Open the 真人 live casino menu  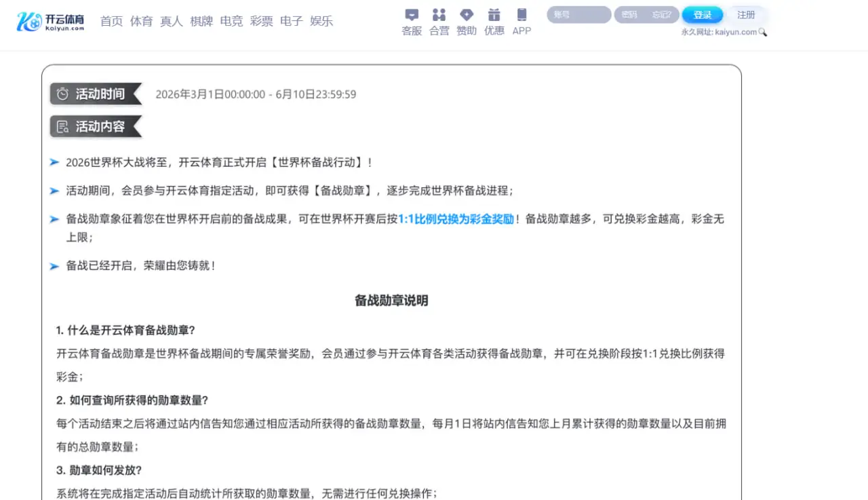click(172, 21)
